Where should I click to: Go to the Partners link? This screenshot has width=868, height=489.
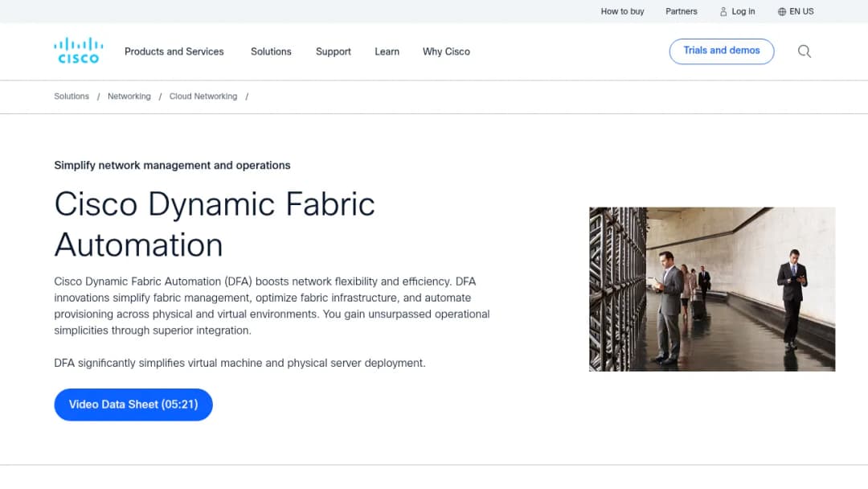pos(681,11)
